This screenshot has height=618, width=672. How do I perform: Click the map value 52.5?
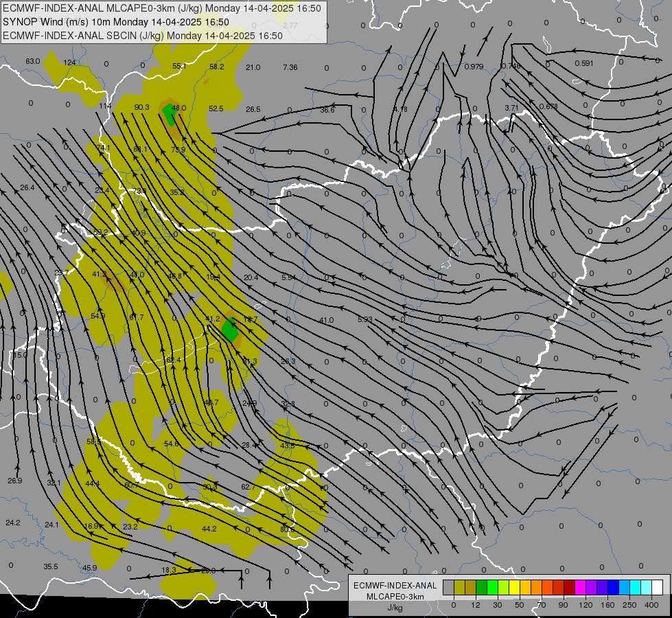(216, 108)
